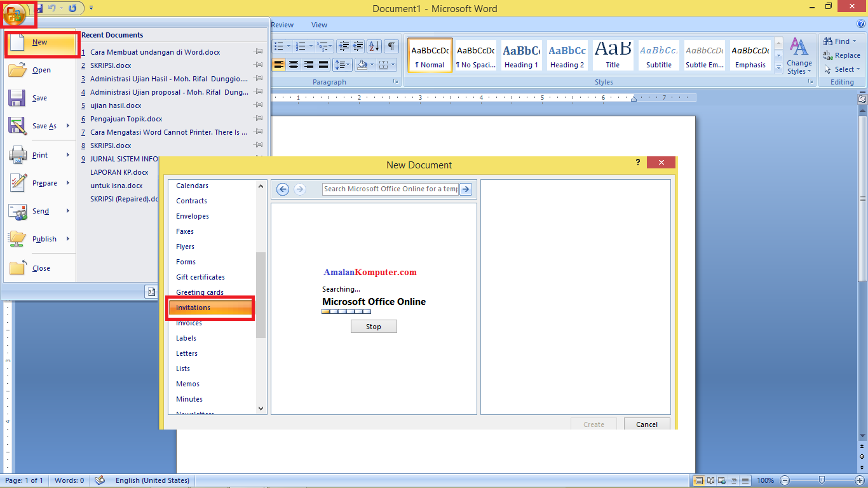Toggle Justify alignment
Screen dimensions: 868x488
323,65
